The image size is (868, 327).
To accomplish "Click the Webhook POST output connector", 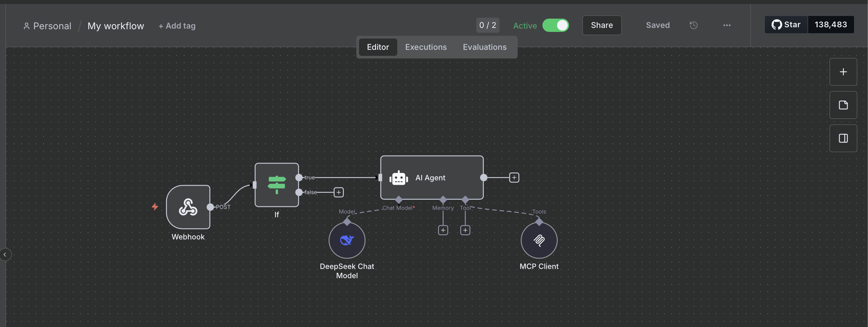I will pyautogui.click(x=210, y=207).
